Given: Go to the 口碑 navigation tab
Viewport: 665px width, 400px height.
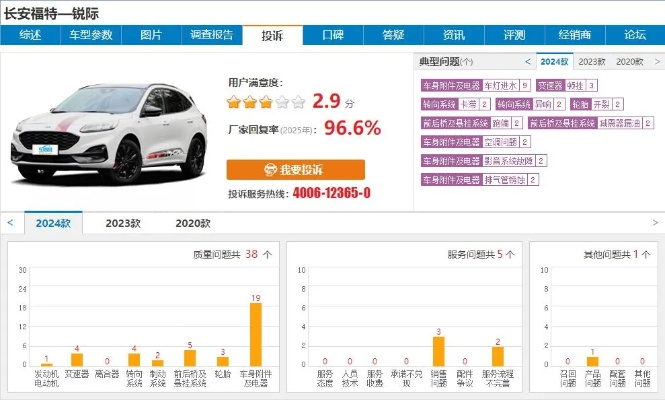Looking at the screenshot, I should pyautogui.click(x=333, y=35).
